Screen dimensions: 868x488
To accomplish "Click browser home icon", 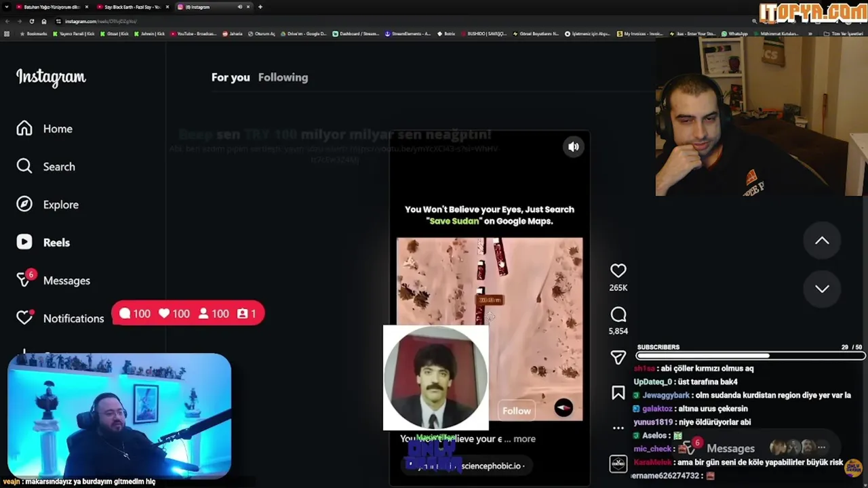I will click(43, 21).
